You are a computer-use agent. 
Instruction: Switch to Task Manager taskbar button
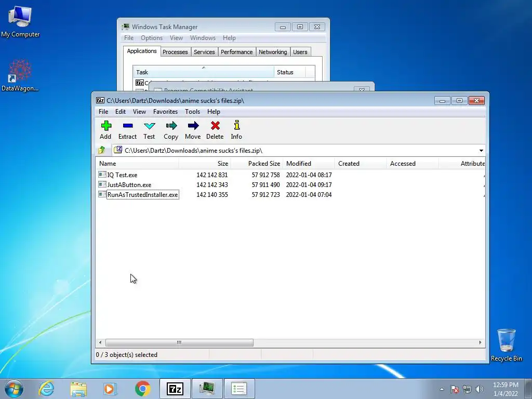pos(207,389)
